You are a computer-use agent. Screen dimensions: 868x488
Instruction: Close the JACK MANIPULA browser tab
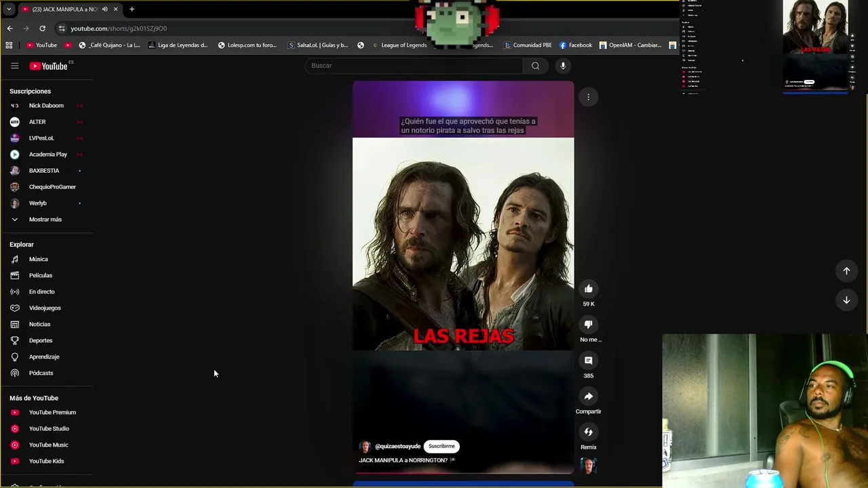coord(115,9)
